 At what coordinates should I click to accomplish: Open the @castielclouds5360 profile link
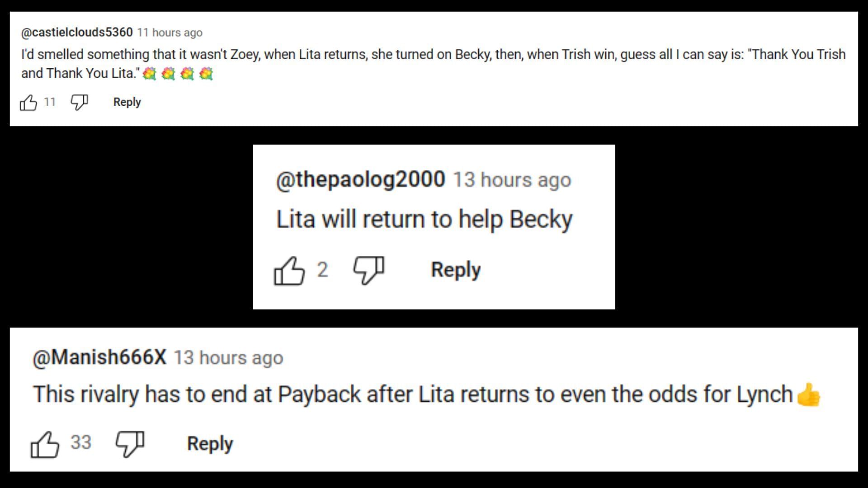77,33
